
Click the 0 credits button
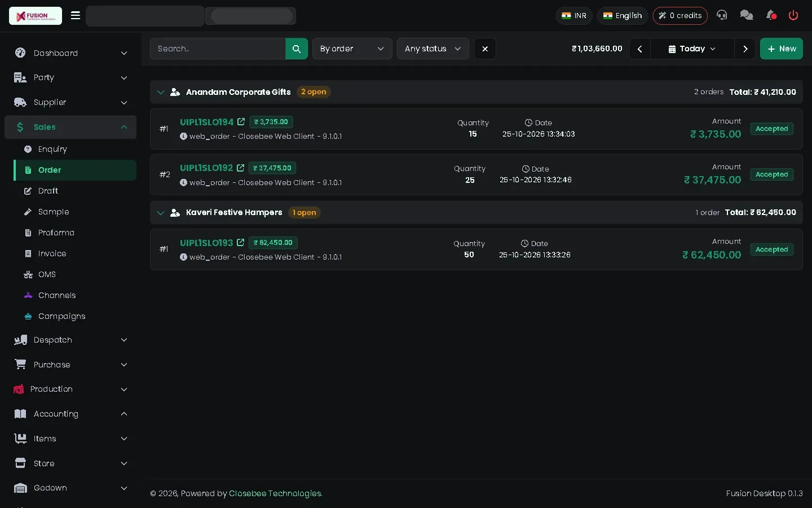click(x=680, y=15)
